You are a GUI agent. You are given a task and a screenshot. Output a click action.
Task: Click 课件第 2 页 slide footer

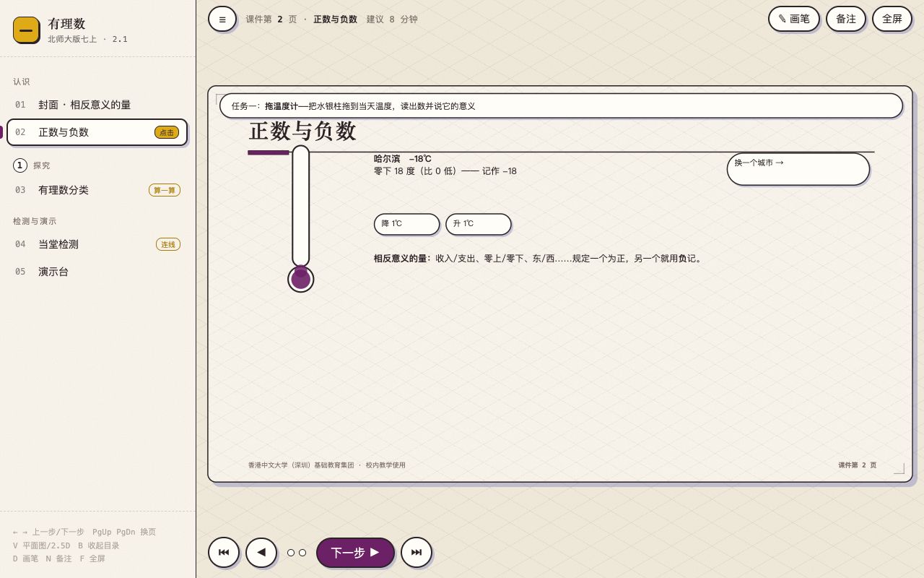click(858, 465)
